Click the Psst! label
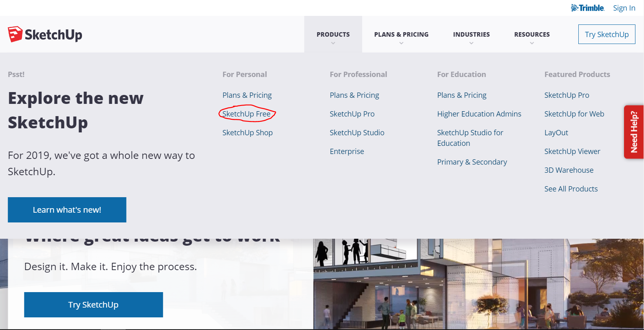This screenshot has width=644, height=330. [x=16, y=74]
